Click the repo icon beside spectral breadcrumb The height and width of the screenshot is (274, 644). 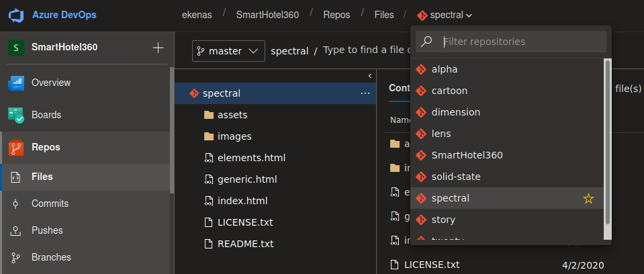coord(422,15)
